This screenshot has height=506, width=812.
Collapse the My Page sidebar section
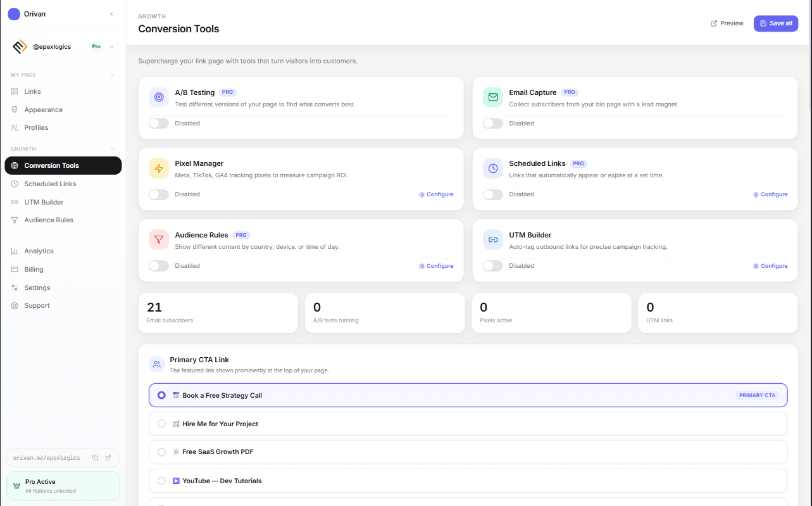113,75
